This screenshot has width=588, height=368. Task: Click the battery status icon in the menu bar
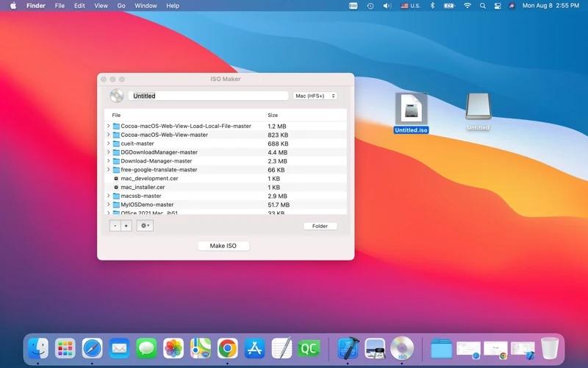pyautogui.click(x=449, y=6)
